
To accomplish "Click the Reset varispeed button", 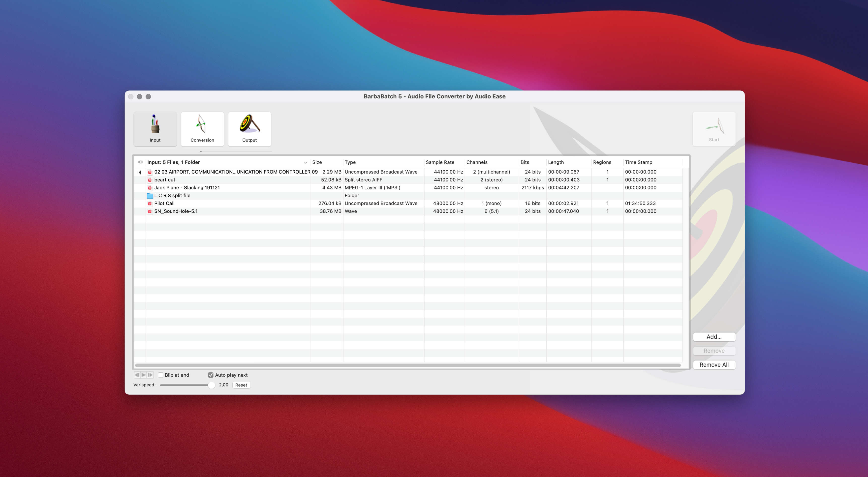I will (x=241, y=385).
